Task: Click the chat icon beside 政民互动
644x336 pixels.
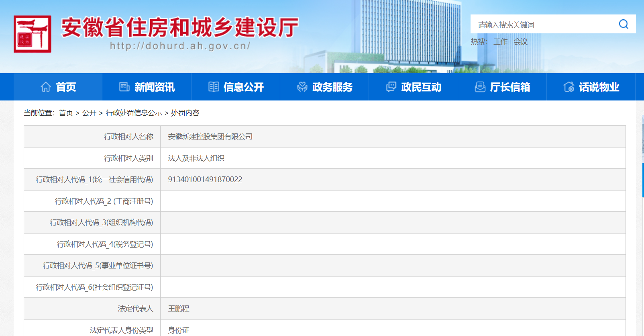Action: (391, 87)
